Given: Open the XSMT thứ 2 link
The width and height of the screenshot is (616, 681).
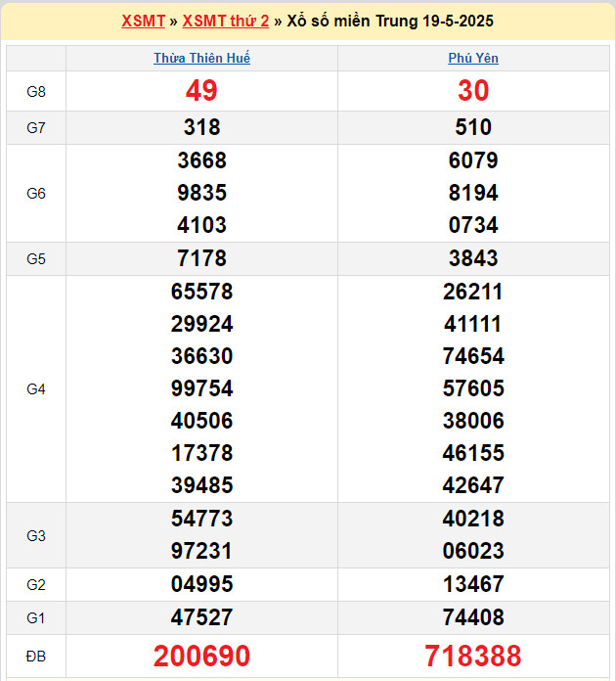Looking at the screenshot, I should pos(226,21).
